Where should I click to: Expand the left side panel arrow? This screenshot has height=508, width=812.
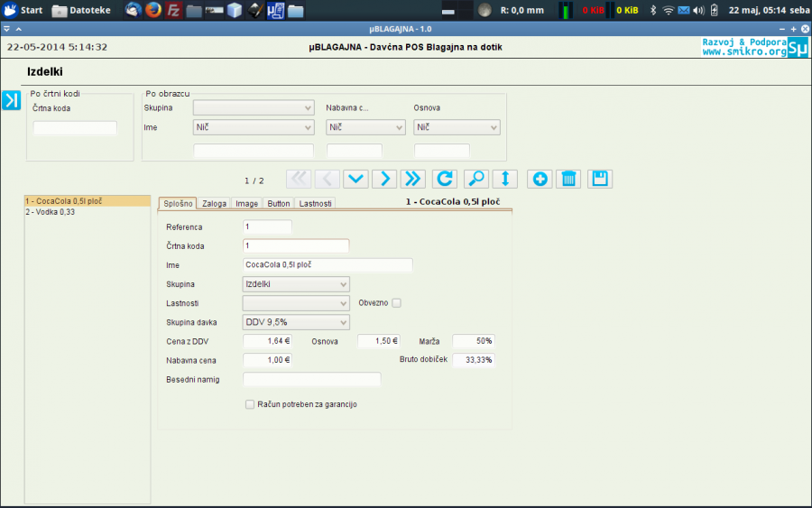click(11, 100)
